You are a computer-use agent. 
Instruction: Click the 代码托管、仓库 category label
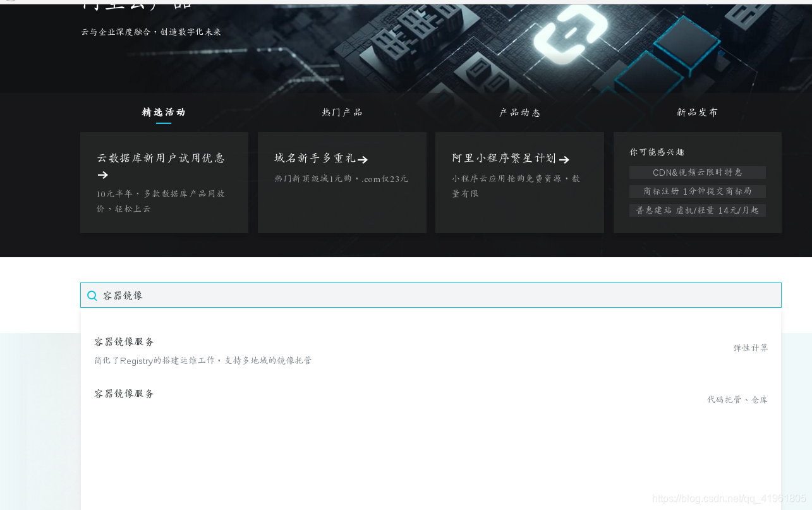[737, 400]
